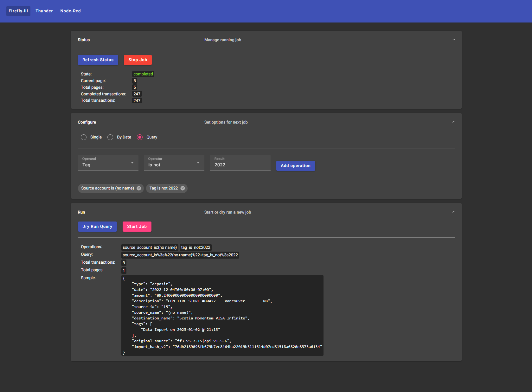The height and width of the screenshot is (392, 532).
Task: Click the Refresh Status button
Action: [98, 60]
